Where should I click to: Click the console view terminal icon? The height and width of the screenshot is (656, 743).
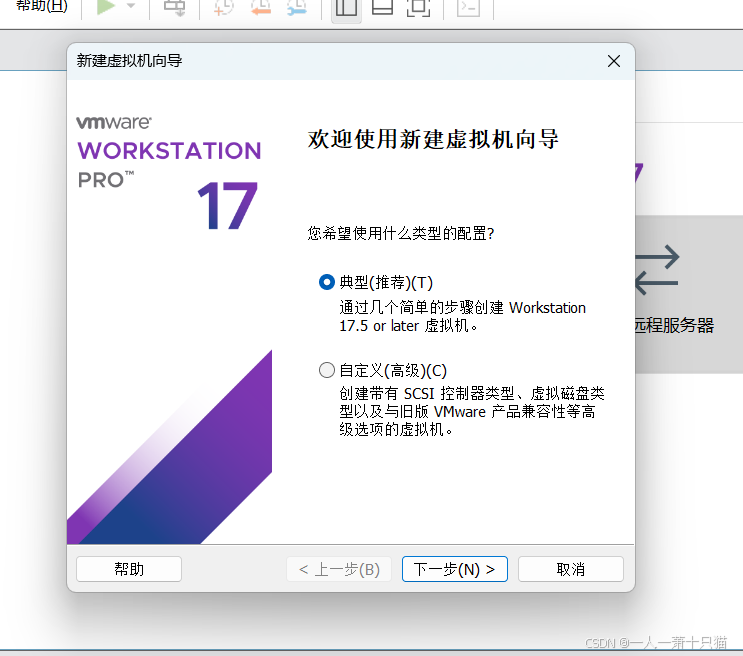click(468, 7)
